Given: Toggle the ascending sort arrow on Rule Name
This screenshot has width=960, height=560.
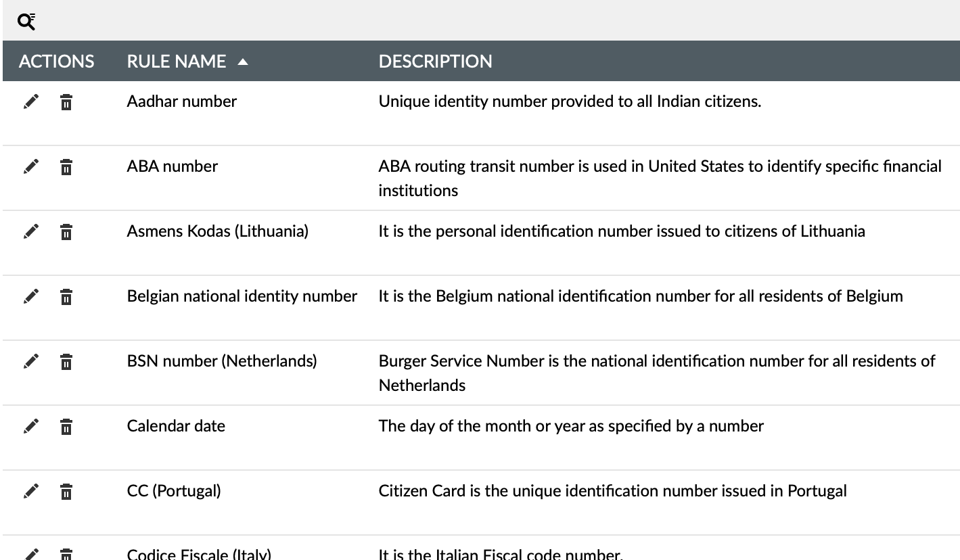Looking at the screenshot, I should coord(243,62).
